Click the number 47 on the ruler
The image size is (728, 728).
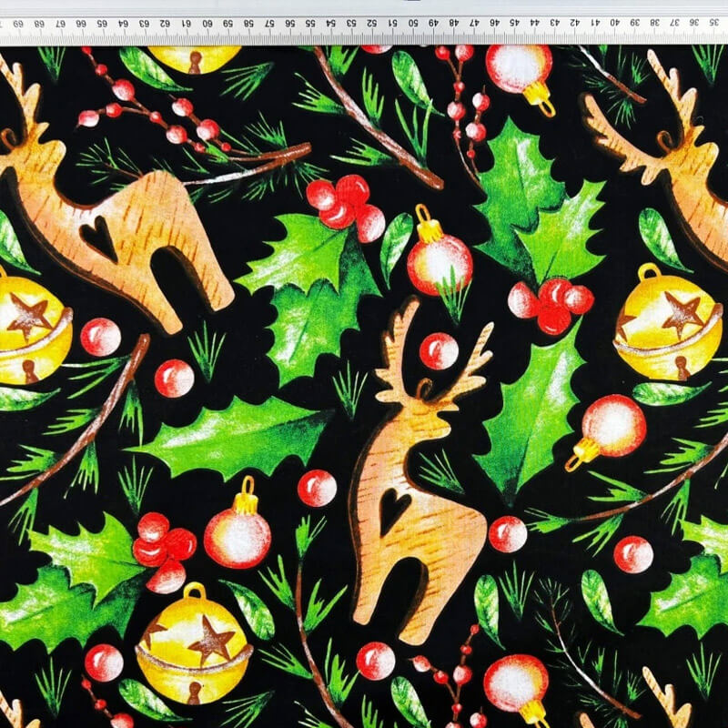click(x=474, y=22)
